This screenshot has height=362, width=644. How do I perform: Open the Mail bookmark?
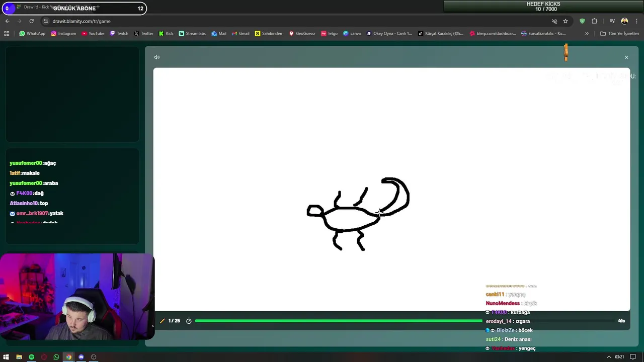tap(219, 34)
